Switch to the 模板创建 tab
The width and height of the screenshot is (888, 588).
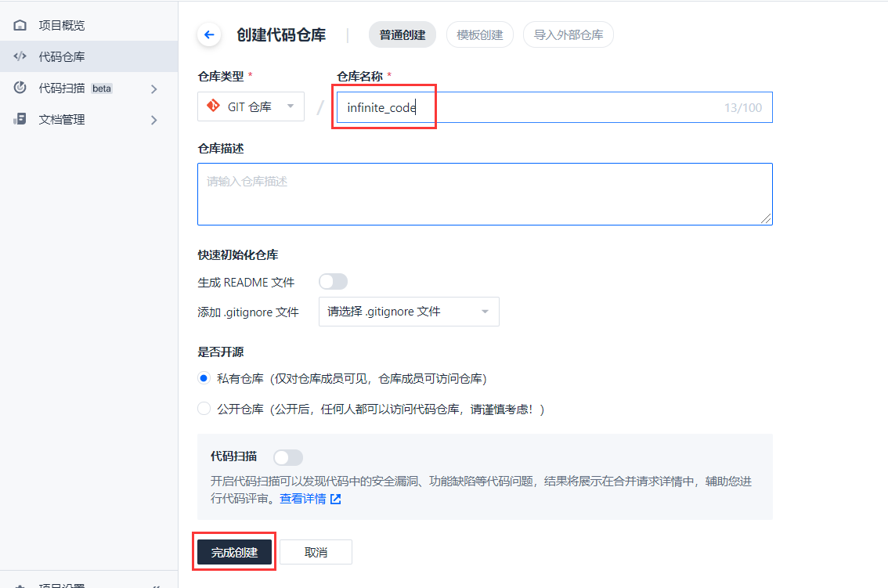tap(479, 34)
